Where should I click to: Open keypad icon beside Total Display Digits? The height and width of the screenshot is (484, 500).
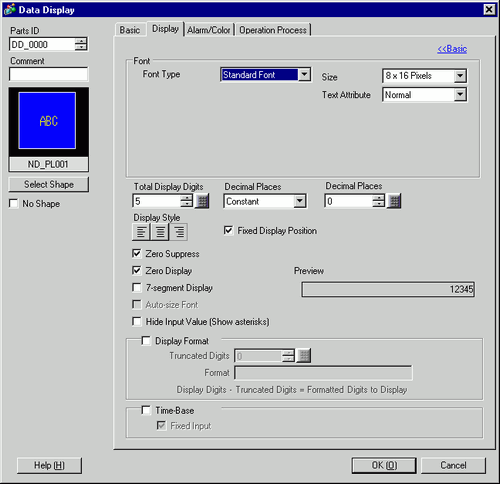pyautogui.click(x=202, y=201)
